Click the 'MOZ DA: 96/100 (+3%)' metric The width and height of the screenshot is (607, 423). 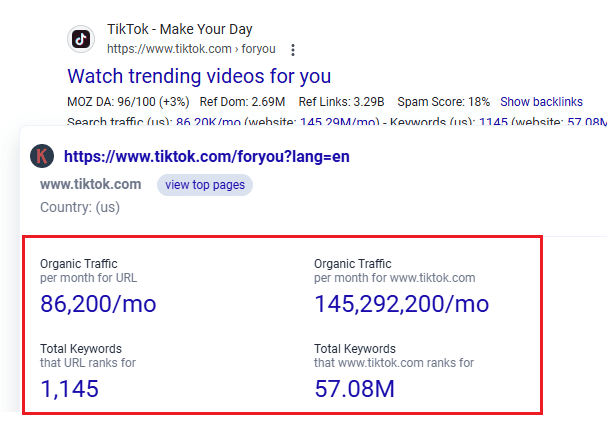click(128, 102)
